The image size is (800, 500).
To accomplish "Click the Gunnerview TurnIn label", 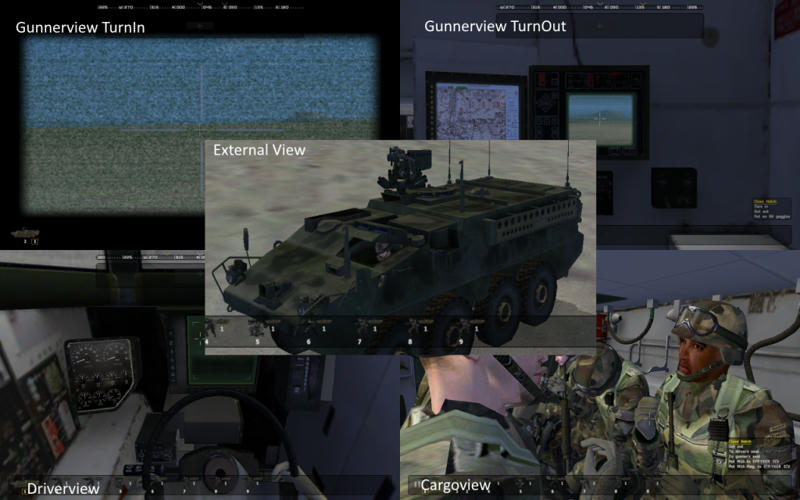I will 80,28.
